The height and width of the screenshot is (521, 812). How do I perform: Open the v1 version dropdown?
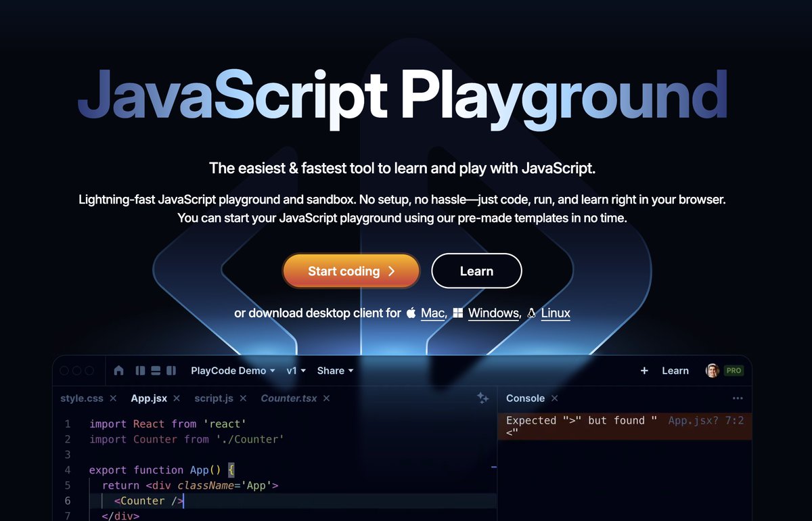pyautogui.click(x=296, y=371)
